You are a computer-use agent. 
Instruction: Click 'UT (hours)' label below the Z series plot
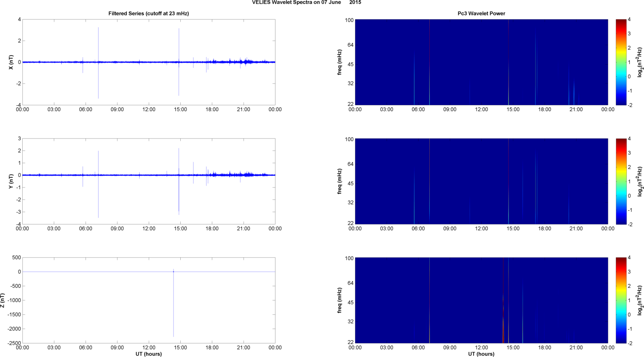(149, 354)
